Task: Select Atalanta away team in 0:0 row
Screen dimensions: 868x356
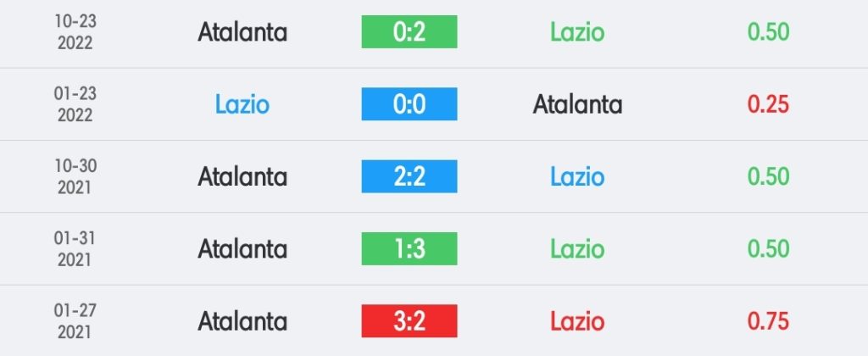Action: click(577, 104)
